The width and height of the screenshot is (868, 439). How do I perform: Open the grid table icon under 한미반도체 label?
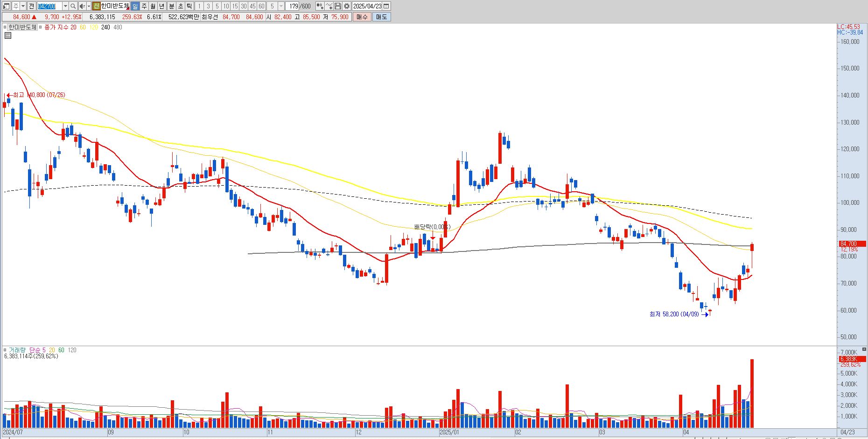(7, 35)
